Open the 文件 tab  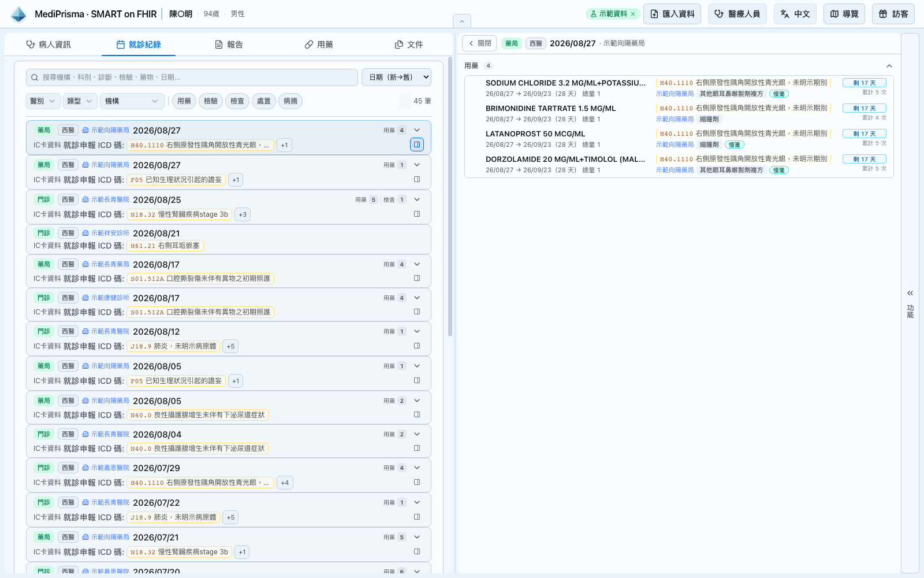409,45
